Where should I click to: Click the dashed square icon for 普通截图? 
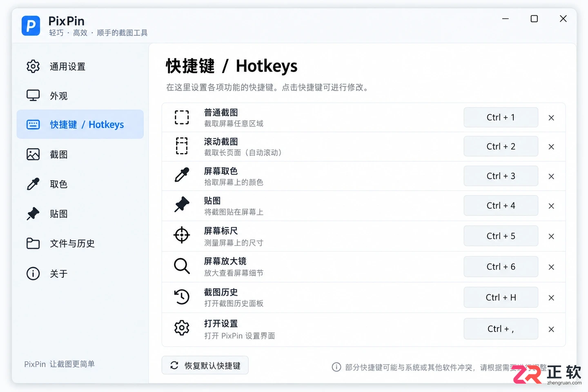182,117
